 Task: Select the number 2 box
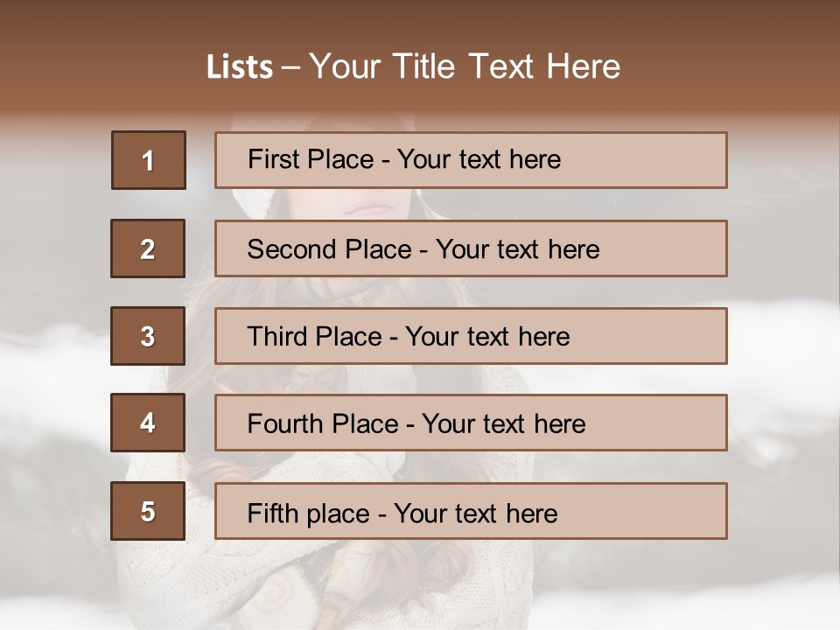(148, 248)
